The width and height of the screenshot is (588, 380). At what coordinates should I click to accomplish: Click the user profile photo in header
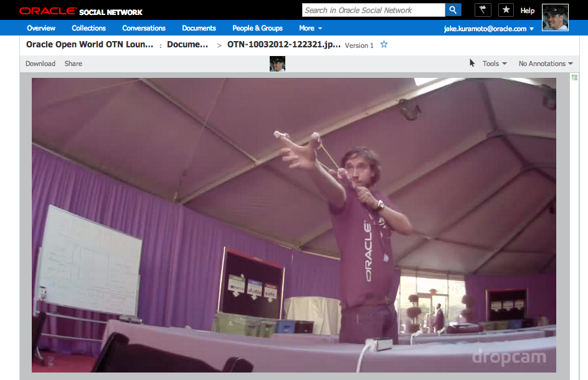point(555,17)
